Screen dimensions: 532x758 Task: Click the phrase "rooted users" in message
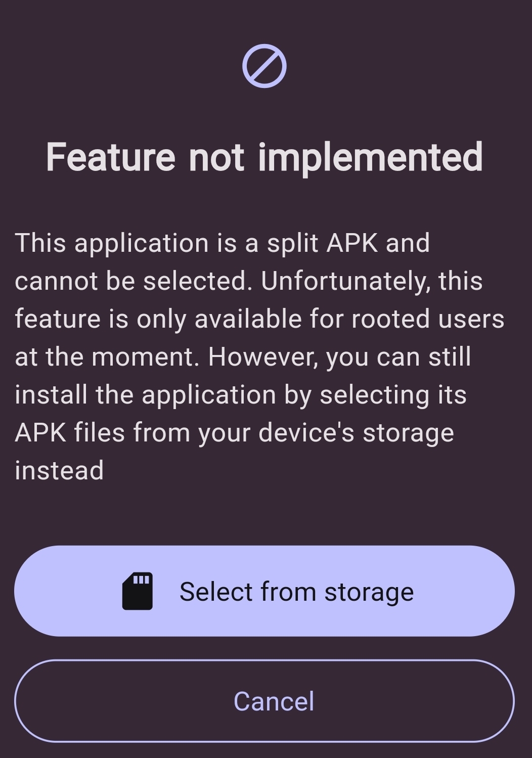point(428,319)
